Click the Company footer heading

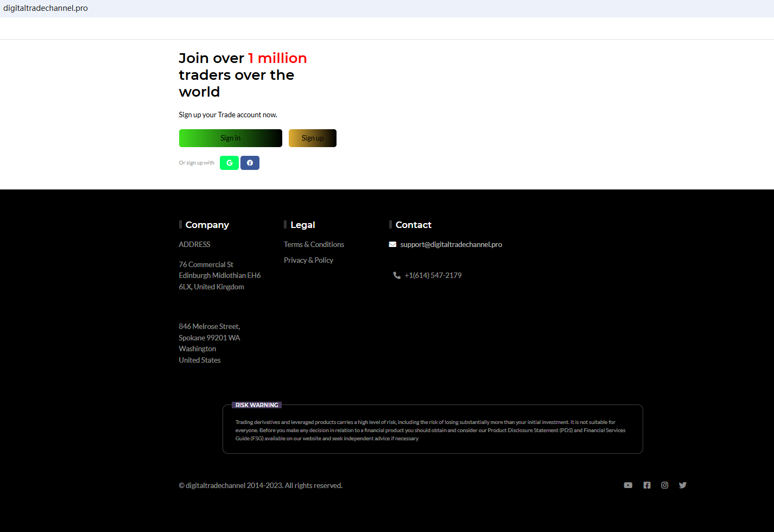click(x=207, y=225)
